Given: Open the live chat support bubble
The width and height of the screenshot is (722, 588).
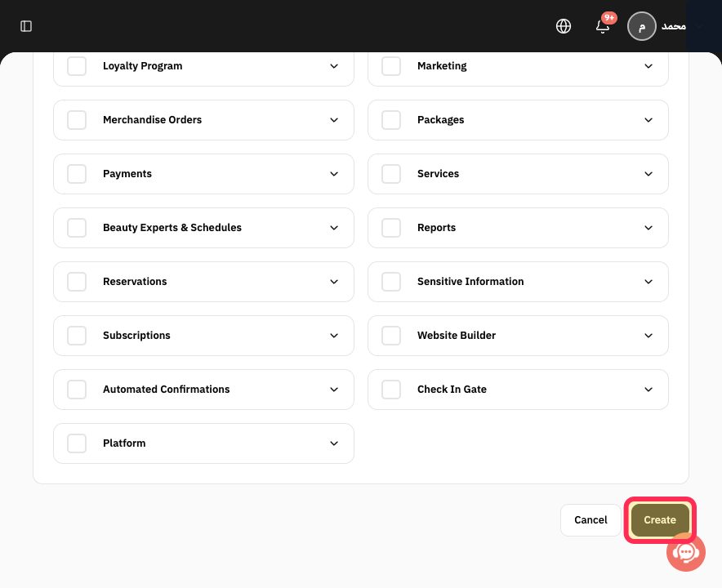Looking at the screenshot, I should [685, 551].
